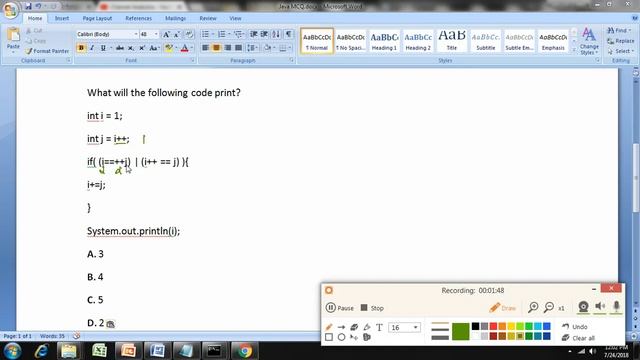Click the Shrink Font icon
640x360 pixels.
(177, 34)
